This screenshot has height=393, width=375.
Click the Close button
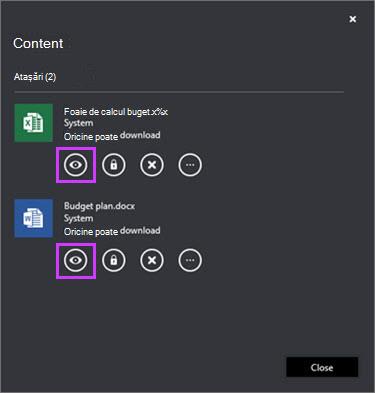(x=322, y=367)
